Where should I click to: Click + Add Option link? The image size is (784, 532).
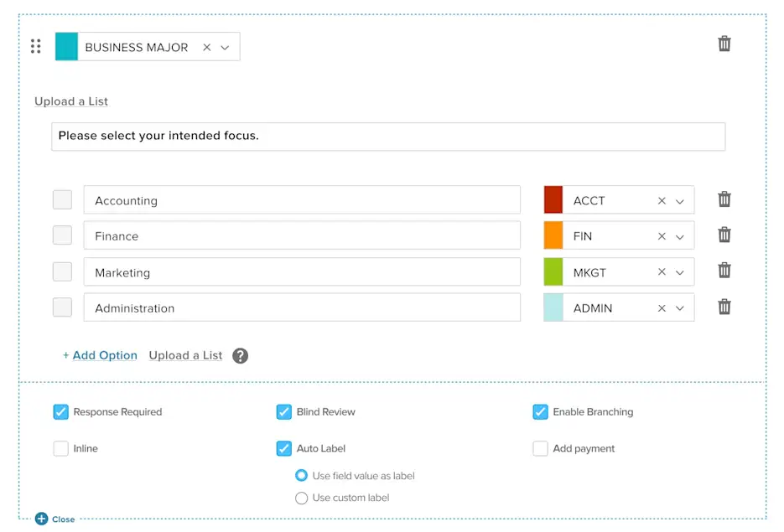100,355
